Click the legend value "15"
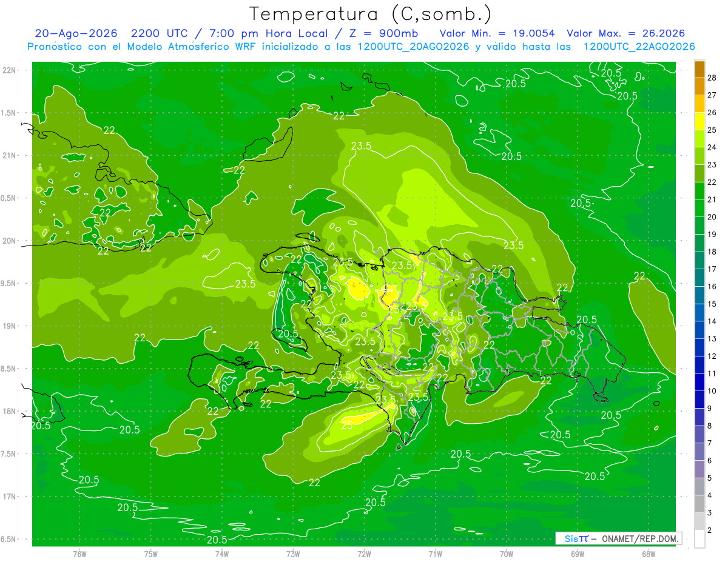Screen dimensions: 728x562 coord(712,304)
